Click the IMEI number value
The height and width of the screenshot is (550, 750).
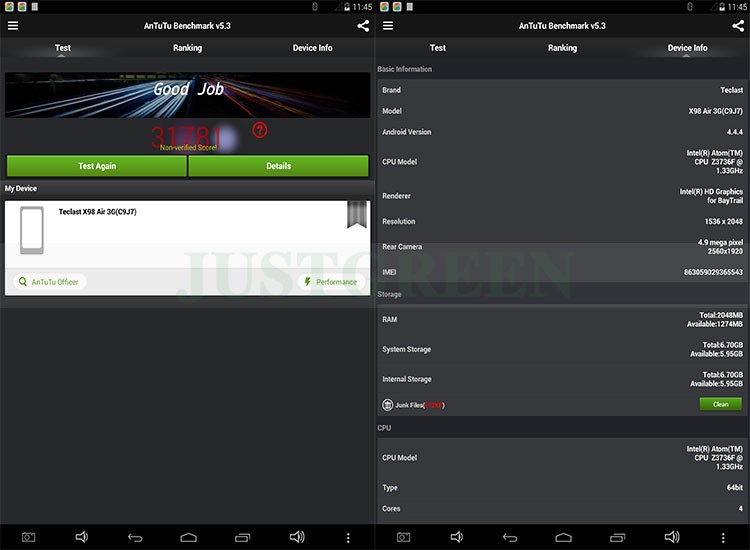(713, 272)
